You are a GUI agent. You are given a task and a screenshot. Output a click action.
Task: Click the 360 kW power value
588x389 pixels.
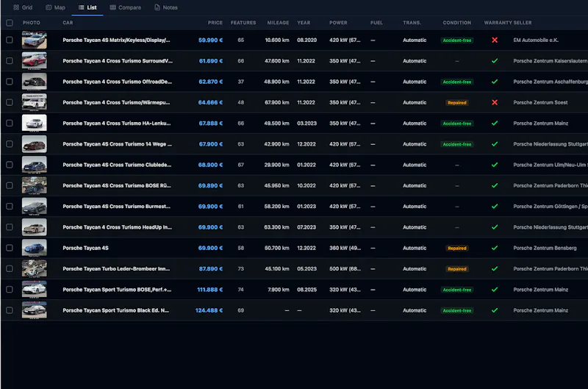click(345, 248)
